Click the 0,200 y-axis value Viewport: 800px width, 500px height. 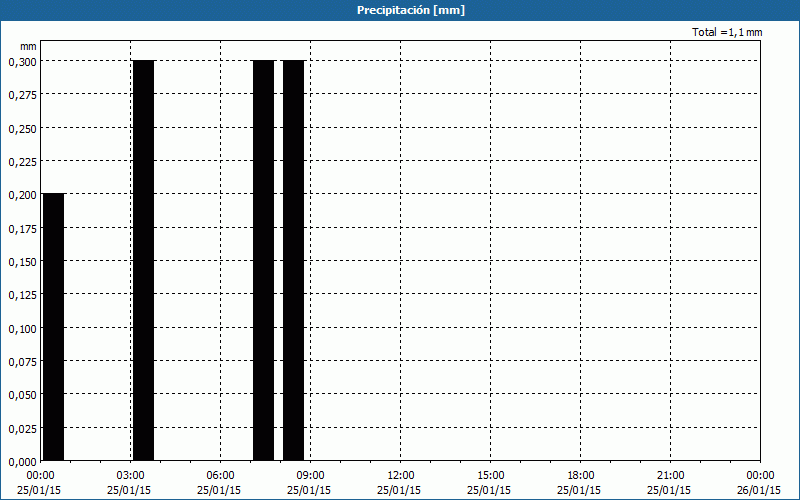22,195
